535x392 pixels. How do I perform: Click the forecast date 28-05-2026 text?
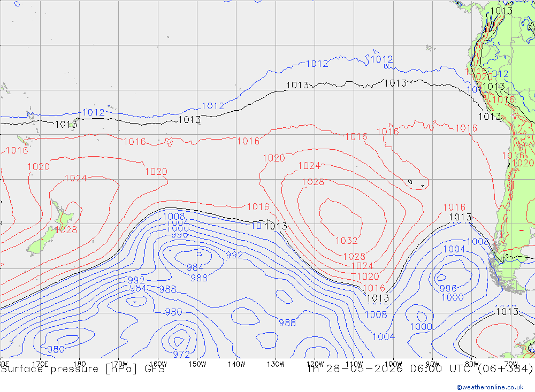point(364,369)
